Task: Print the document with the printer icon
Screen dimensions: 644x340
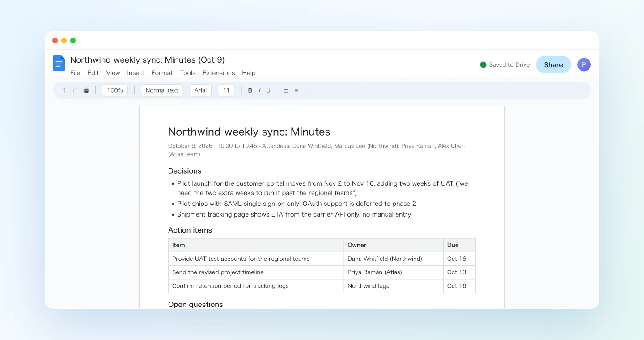Action: tap(86, 90)
